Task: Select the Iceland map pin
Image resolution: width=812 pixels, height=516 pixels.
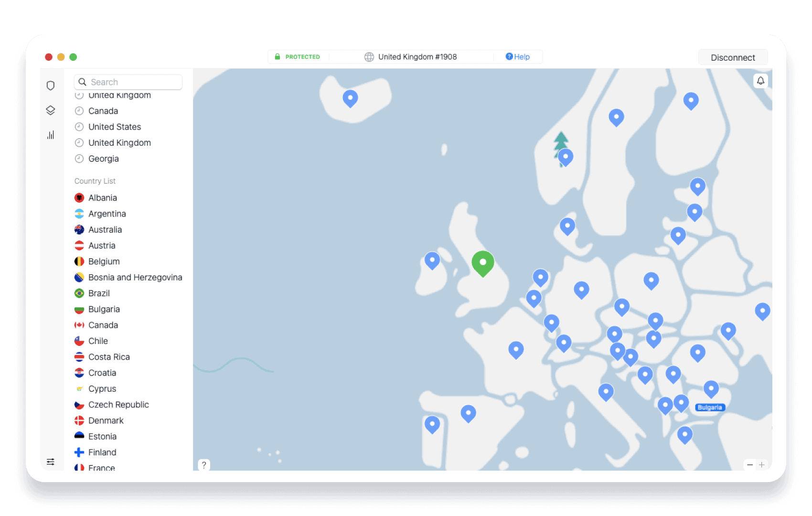Action: (350, 99)
